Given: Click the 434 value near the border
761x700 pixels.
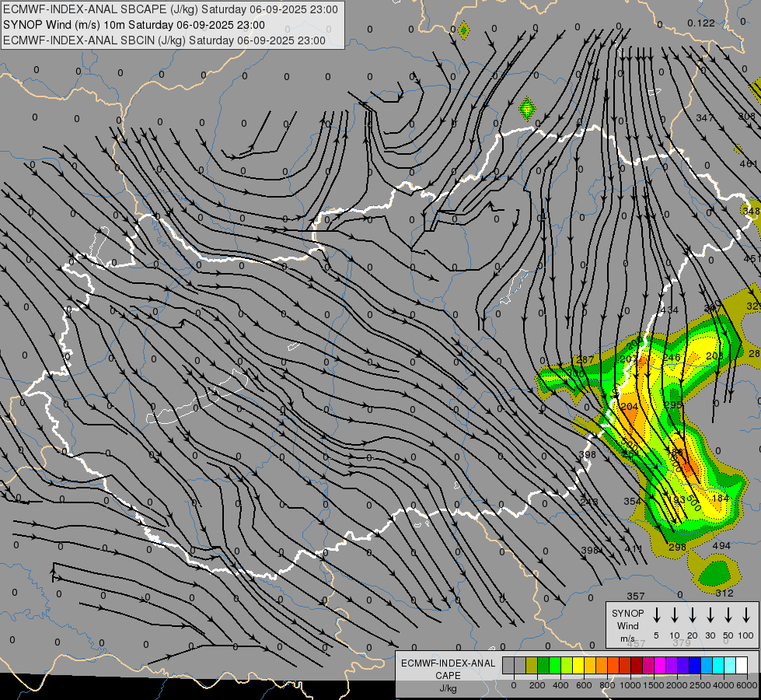Looking at the screenshot, I should [670, 310].
